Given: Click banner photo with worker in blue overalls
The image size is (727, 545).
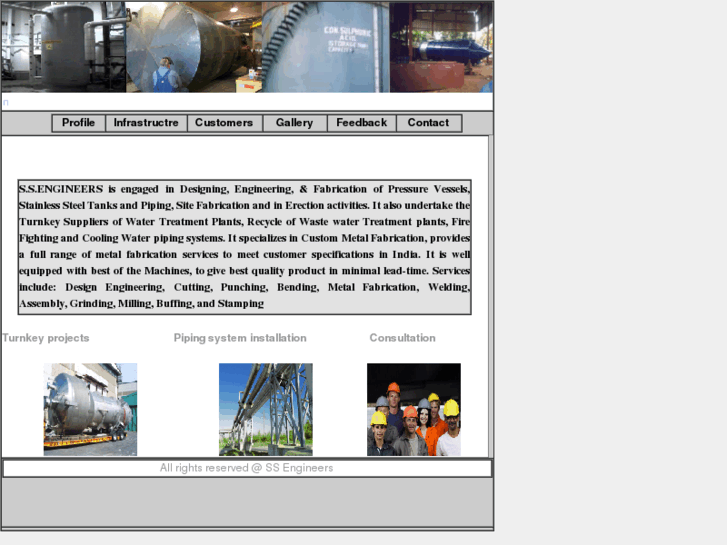Looking at the screenshot, I should click(x=194, y=47).
